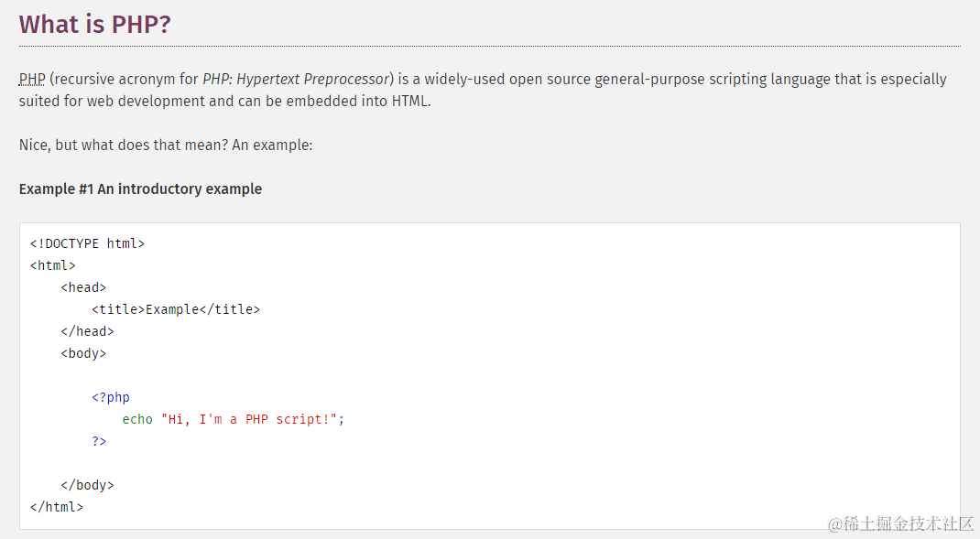This screenshot has width=980, height=539.
Task: Click "Nice, but what does that mean?" sentence
Action: pyautogui.click(x=124, y=145)
